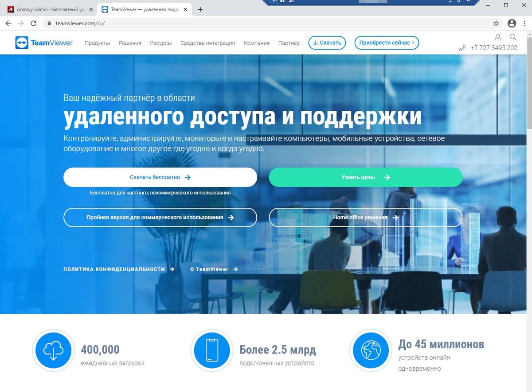Close the Ammyy Admin tab
The width and height of the screenshot is (532, 392).
pos(91,9)
